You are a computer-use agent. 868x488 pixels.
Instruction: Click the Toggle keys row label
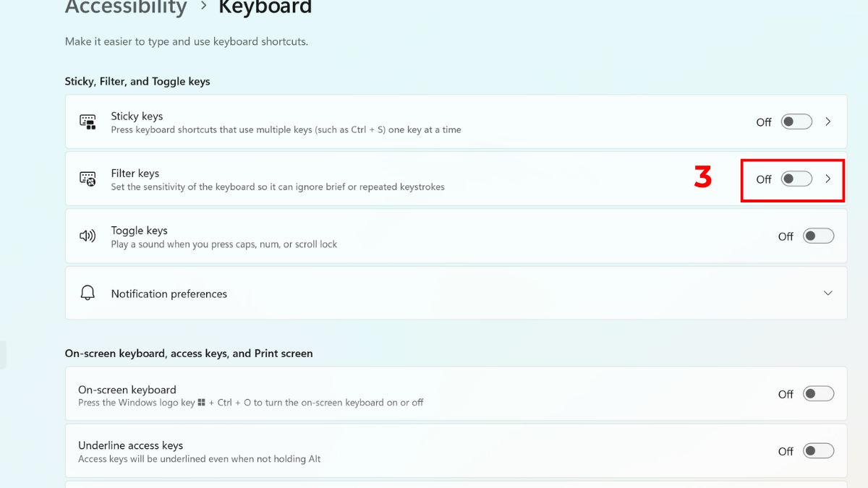139,231
